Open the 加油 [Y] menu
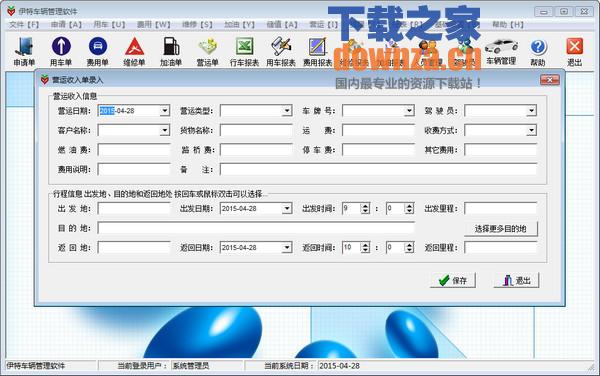Viewport: 600px width, 376px height. coord(239,24)
